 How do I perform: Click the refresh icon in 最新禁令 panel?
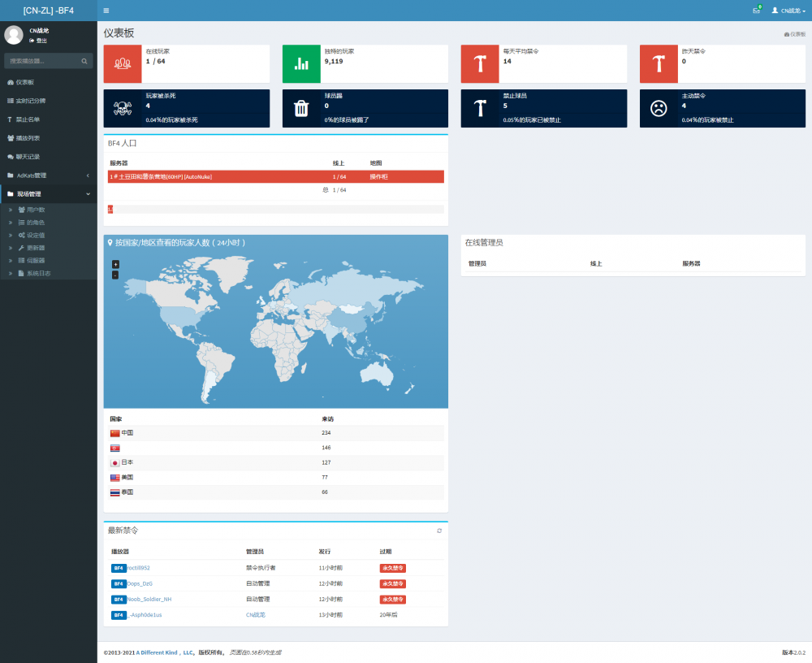pos(439,531)
